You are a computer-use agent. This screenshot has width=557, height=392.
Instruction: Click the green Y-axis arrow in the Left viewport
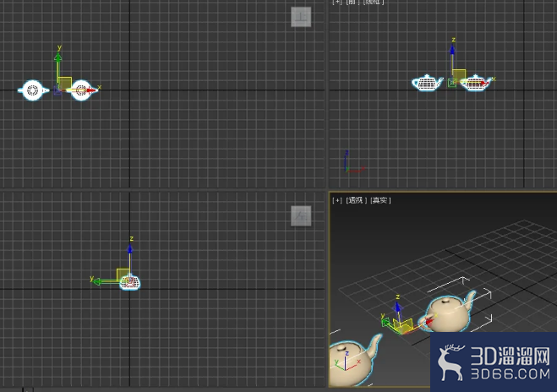click(x=96, y=281)
